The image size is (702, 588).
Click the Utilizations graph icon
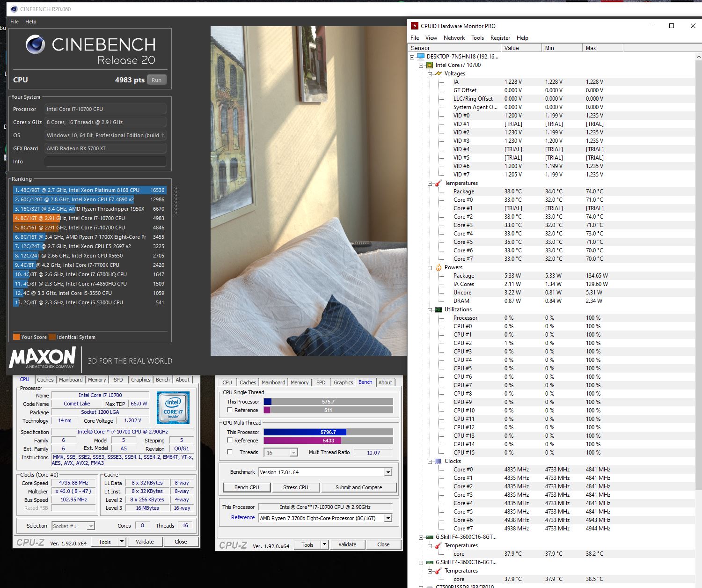[x=439, y=309]
